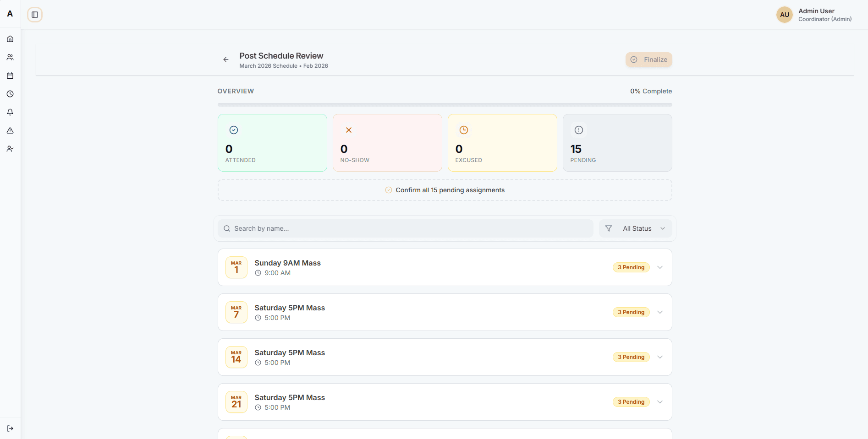Select the person-with-check icon in sidebar
Viewport: 868px width, 439px height.
click(10, 149)
